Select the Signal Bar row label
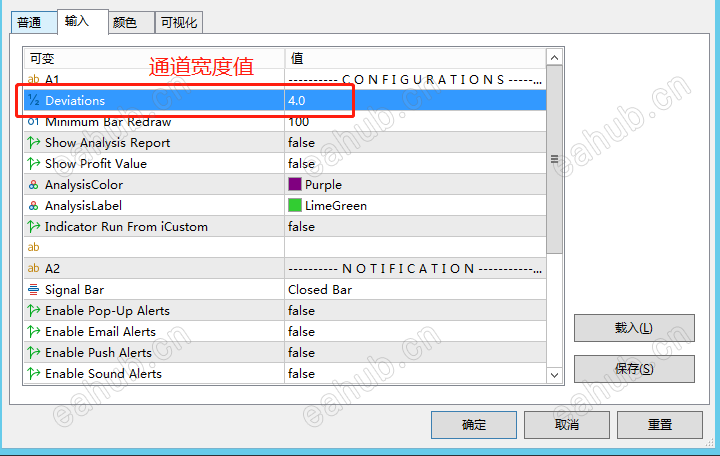Viewport: 720px width, 456px height. (x=74, y=290)
